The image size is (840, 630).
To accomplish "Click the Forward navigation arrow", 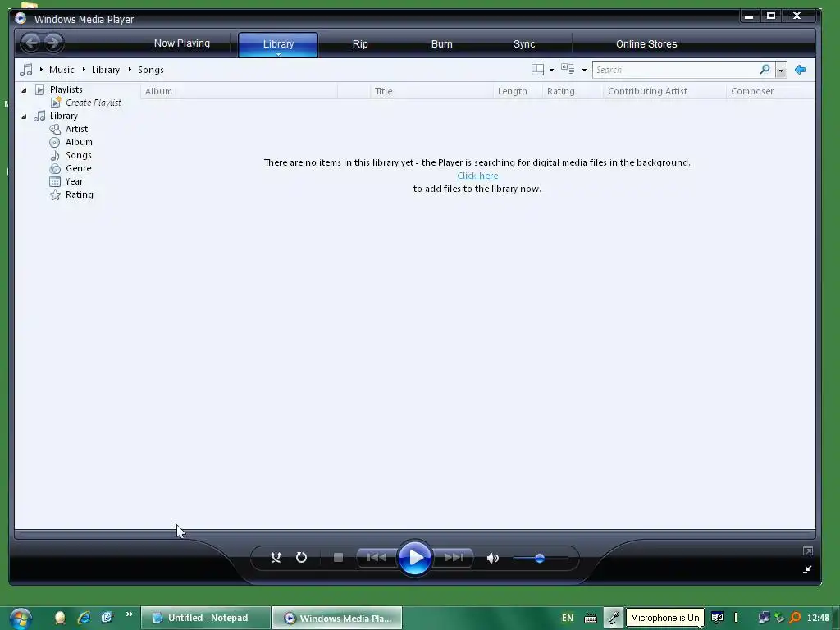I will pos(53,43).
